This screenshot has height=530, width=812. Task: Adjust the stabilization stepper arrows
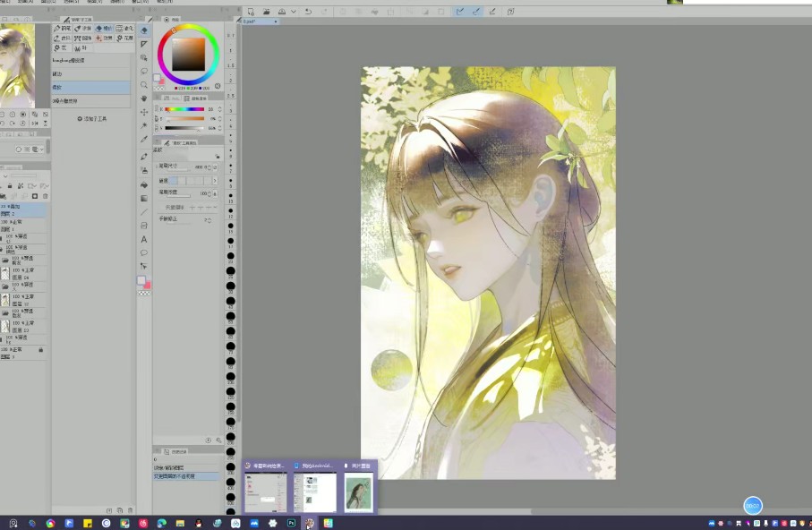209,220
